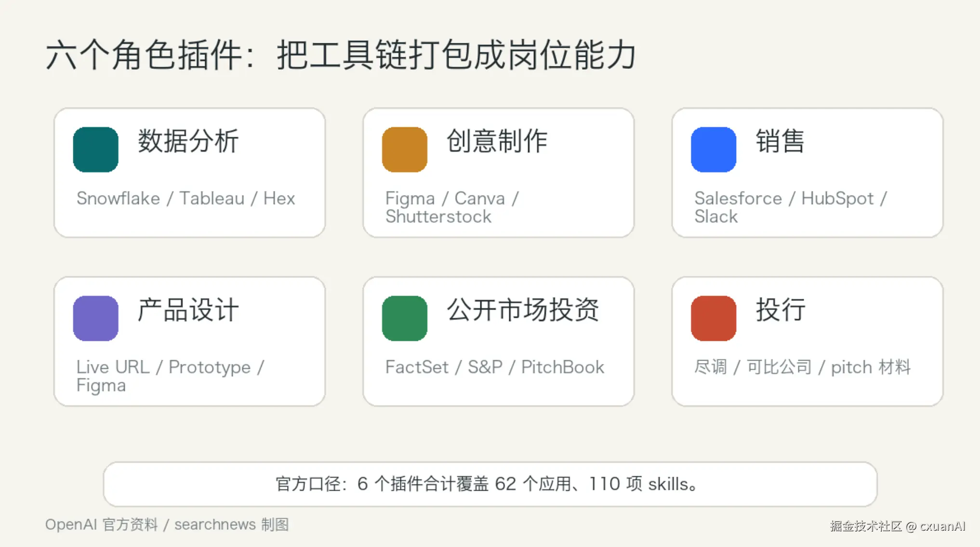This screenshot has width=980, height=547.
Task: Select the 数据分析 card title
Action: pos(188,141)
